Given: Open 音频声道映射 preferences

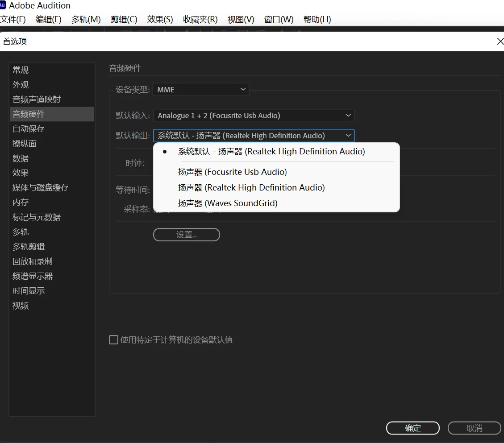Looking at the screenshot, I should click(52, 99).
